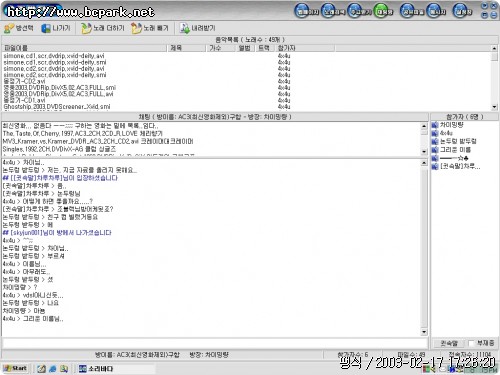Sort by 가수 column header

point(221,48)
